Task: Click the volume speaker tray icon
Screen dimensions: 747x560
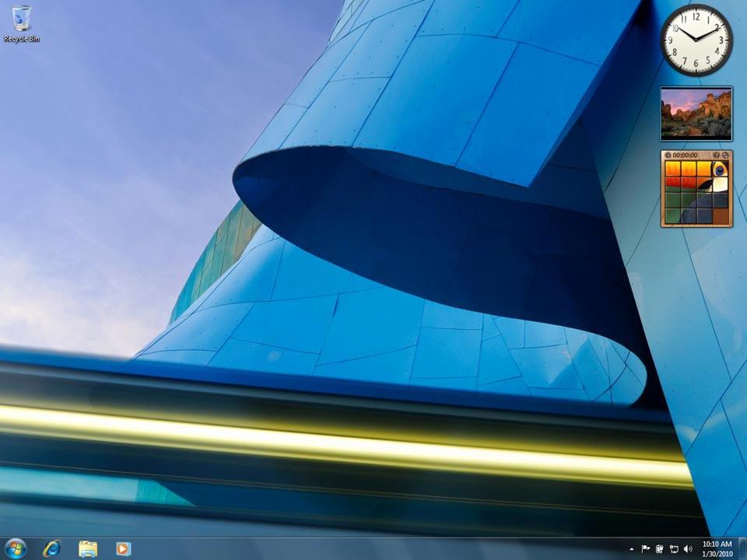Action: pos(688,549)
